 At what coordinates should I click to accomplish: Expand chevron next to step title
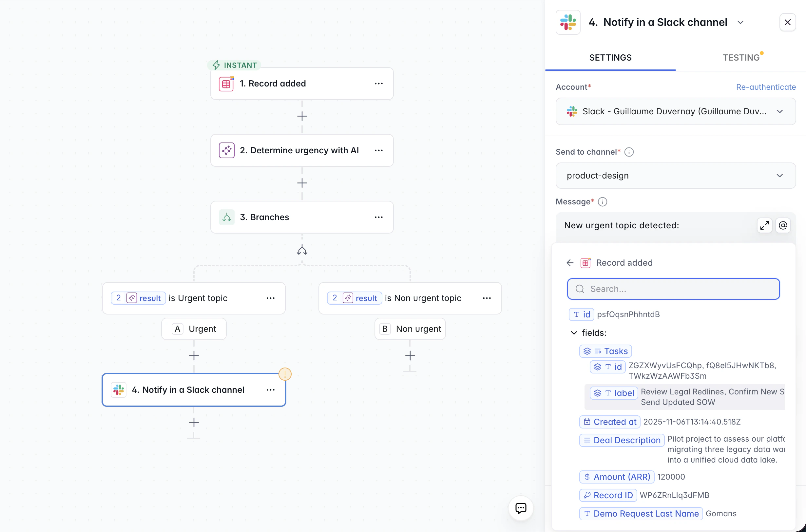point(740,22)
